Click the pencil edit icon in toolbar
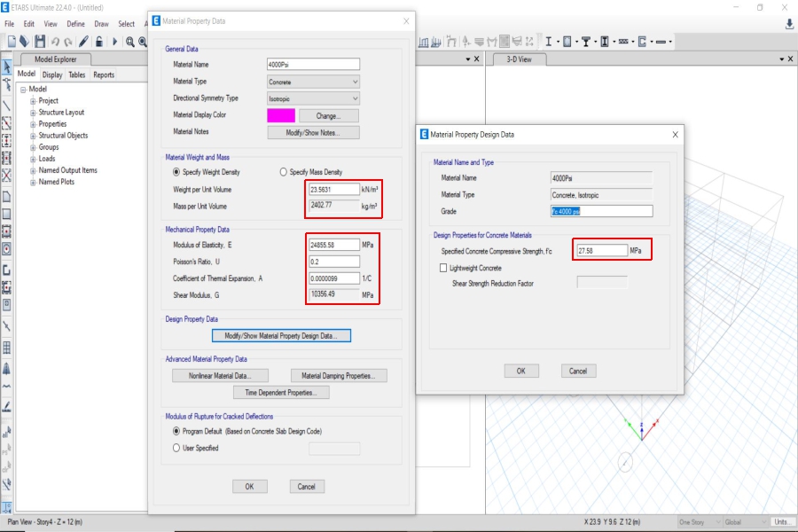Image resolution: width=798 pixels, height=532 pixels. (84, 42)
